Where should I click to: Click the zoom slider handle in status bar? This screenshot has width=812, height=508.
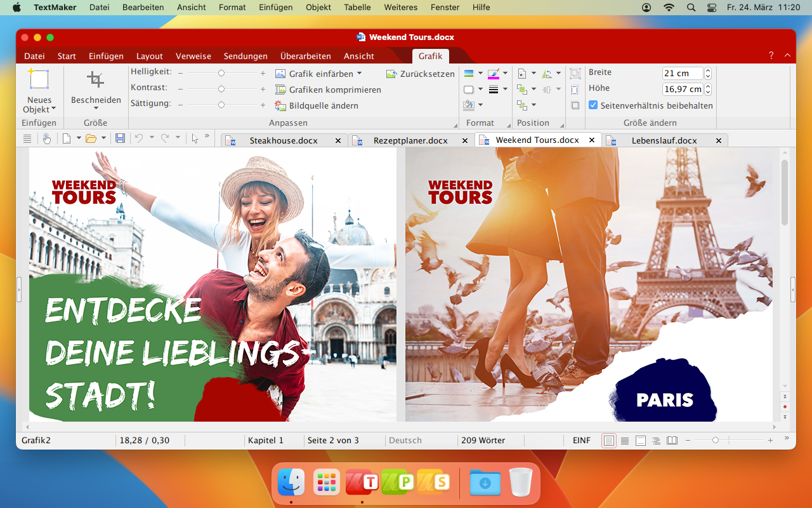[x=716, y=440]
